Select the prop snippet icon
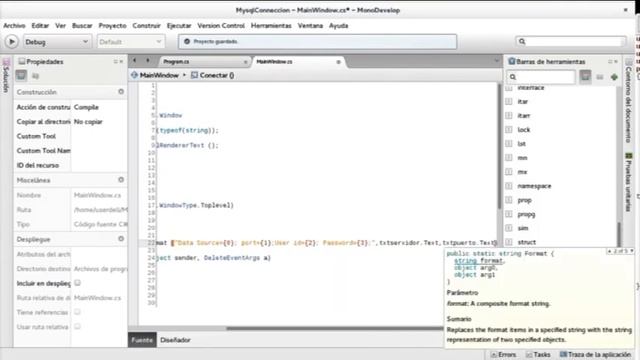This screenshot has width=640, height=360. click(509, 200)
